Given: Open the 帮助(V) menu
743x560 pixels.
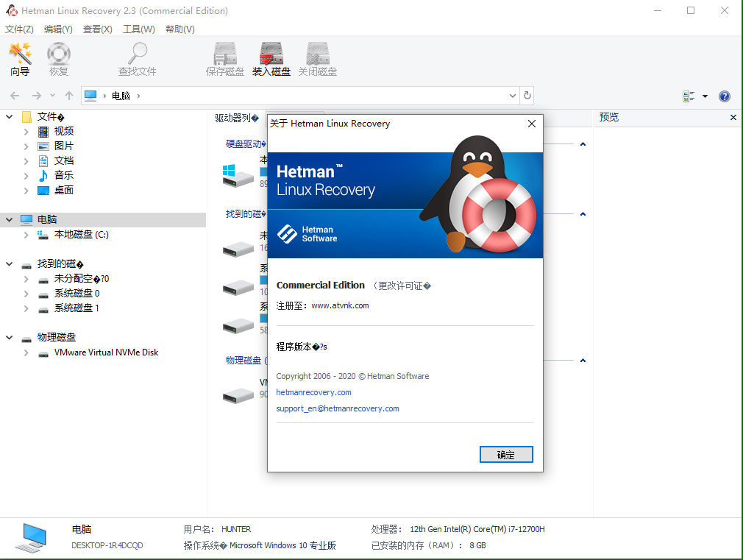Looking at the screenshot, I should [180, 29].
